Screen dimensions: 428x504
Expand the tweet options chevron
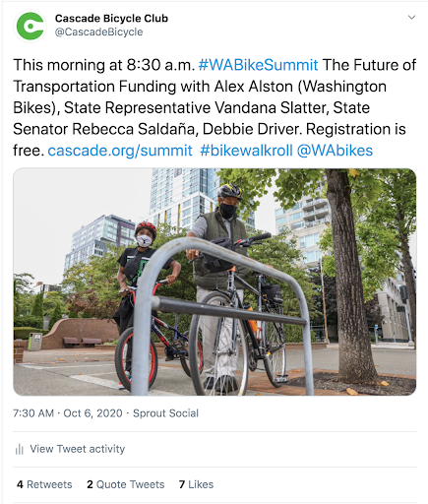point(411,17)
